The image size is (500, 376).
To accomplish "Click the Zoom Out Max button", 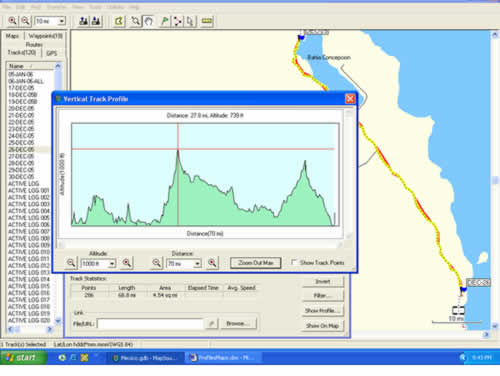I will click(256, 263).
